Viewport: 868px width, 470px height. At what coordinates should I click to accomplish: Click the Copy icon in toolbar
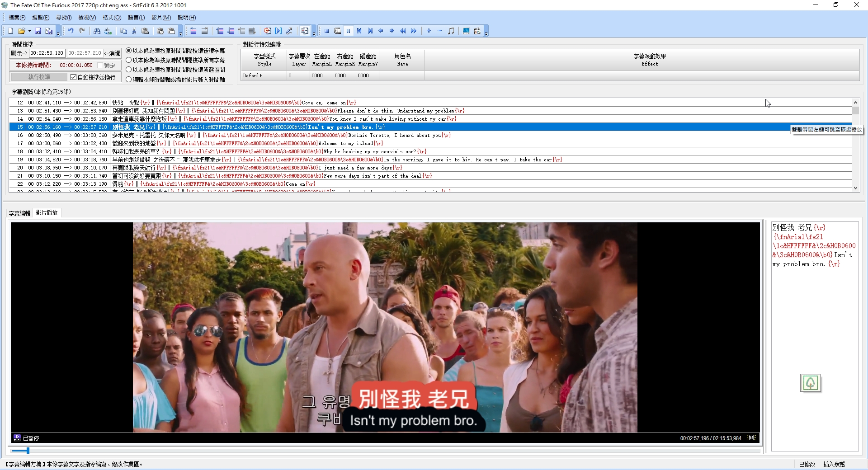click(123, 31)
